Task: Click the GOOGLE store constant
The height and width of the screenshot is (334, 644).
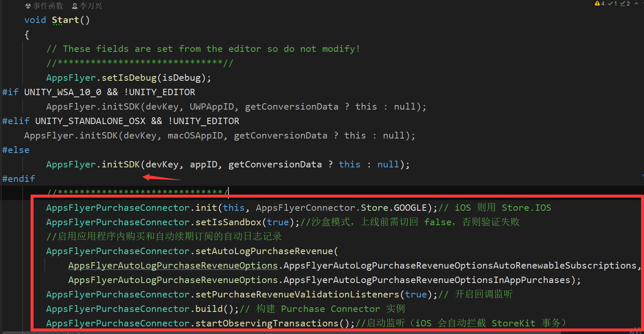Action: pos(410,208)
